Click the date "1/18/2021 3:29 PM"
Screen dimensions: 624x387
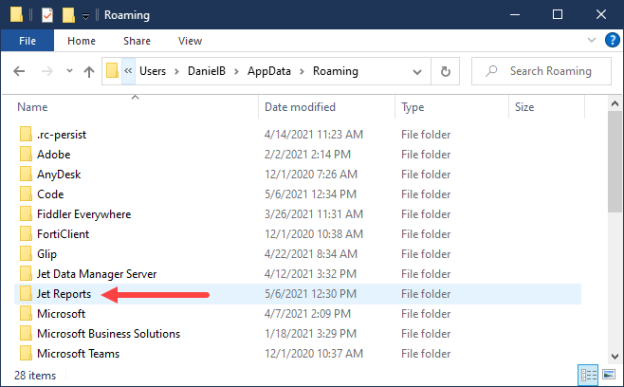[310, 334]
